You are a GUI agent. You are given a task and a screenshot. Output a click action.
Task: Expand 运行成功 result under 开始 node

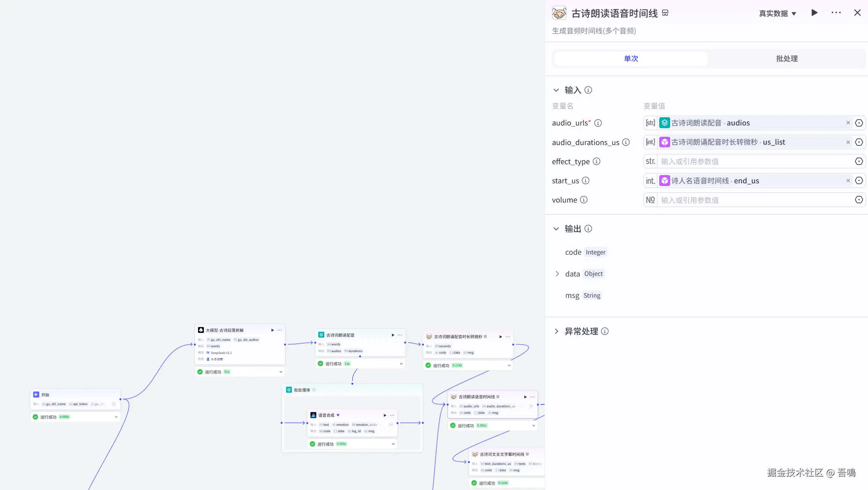116,417
